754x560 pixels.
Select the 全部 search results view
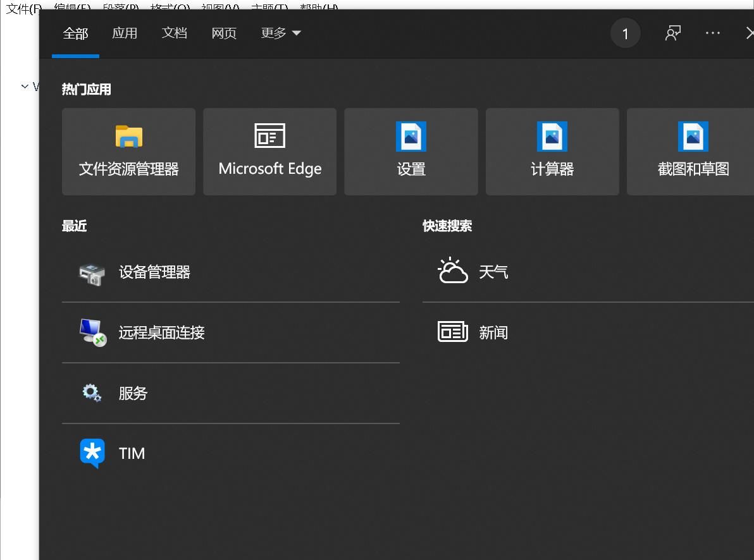[75, 33]
